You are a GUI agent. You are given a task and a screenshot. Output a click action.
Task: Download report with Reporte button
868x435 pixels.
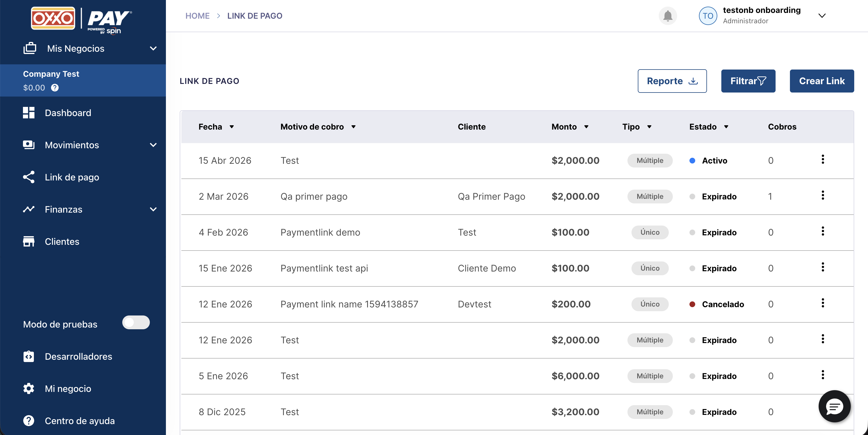tap(672, 81)
